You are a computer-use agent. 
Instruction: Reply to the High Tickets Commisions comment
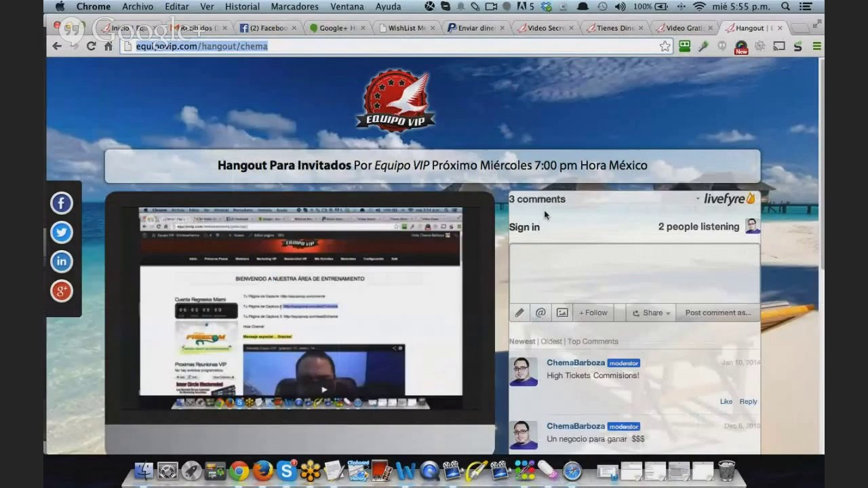click(x=748, y=401)
